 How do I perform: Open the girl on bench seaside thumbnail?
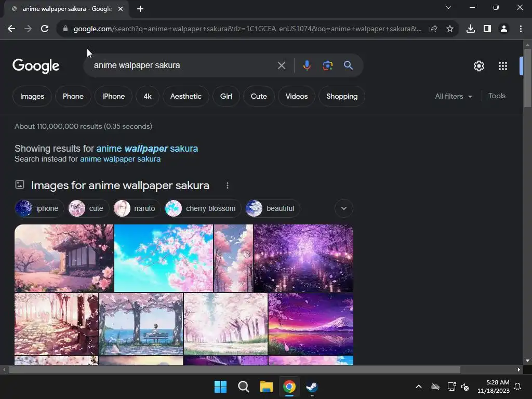141,324
